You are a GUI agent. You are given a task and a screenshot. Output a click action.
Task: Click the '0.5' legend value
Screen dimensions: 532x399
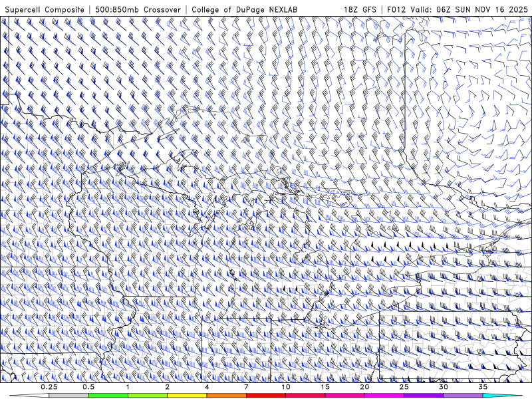coord(88,387)
